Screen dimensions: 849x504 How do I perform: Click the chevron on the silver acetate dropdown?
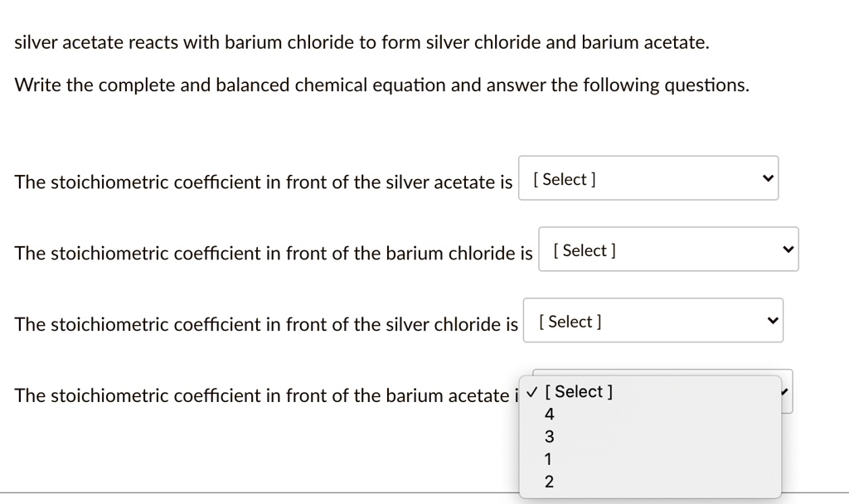[767, 177]
